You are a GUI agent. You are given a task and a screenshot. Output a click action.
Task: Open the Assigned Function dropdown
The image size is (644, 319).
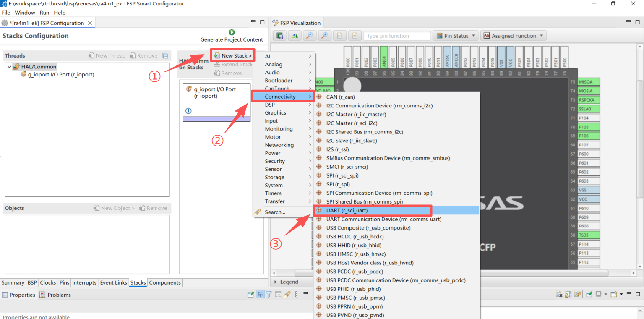tap(513, 36)
